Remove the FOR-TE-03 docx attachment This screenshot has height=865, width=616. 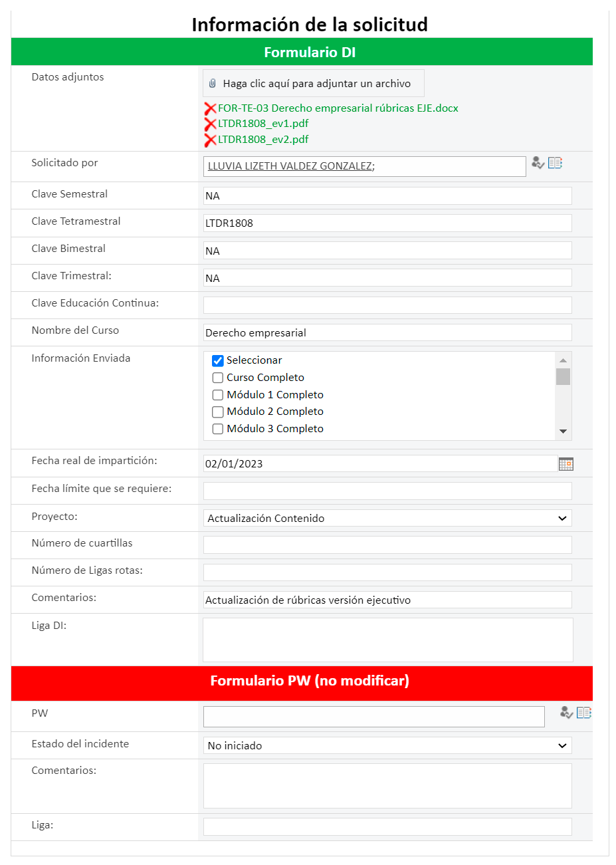[210, 108]
